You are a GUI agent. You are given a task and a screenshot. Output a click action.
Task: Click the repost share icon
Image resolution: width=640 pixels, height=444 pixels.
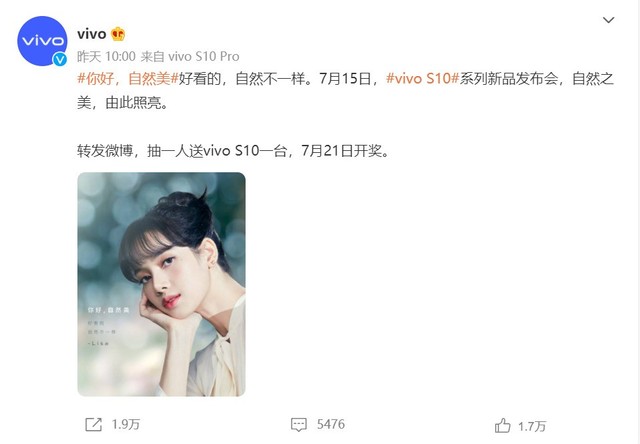tap(93, 424)
